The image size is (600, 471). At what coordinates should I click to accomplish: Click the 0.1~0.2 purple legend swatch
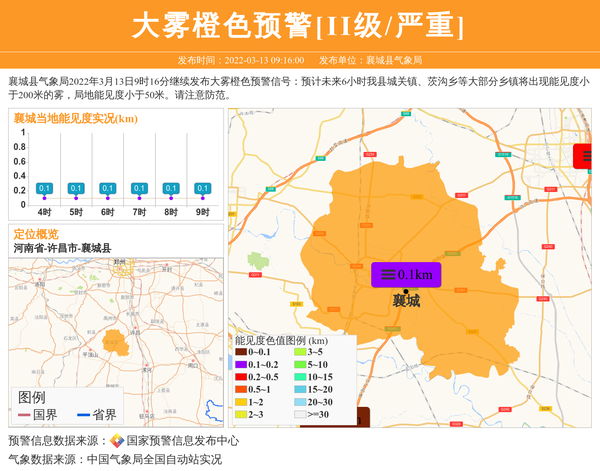[241, 364]
